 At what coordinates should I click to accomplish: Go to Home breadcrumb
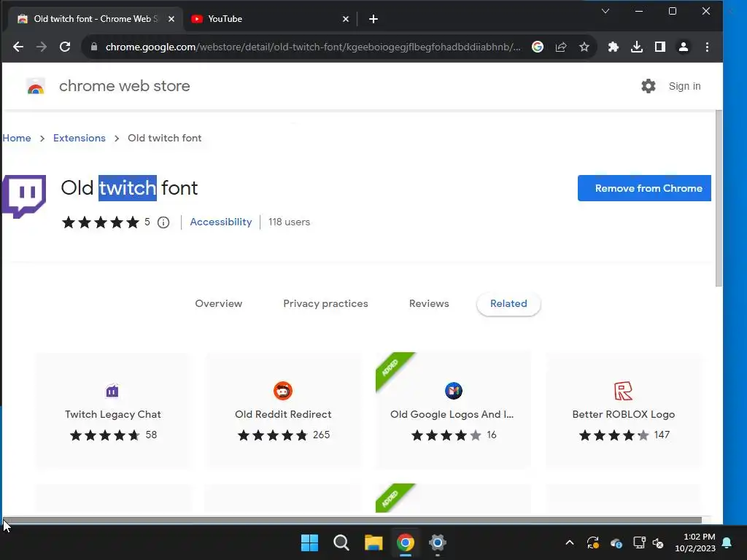(17, 138)
